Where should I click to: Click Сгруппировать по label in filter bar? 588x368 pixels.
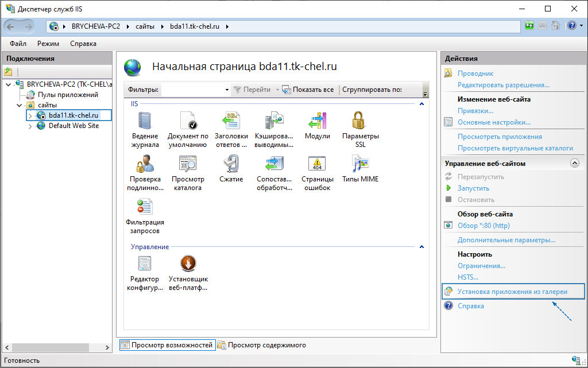372,90
